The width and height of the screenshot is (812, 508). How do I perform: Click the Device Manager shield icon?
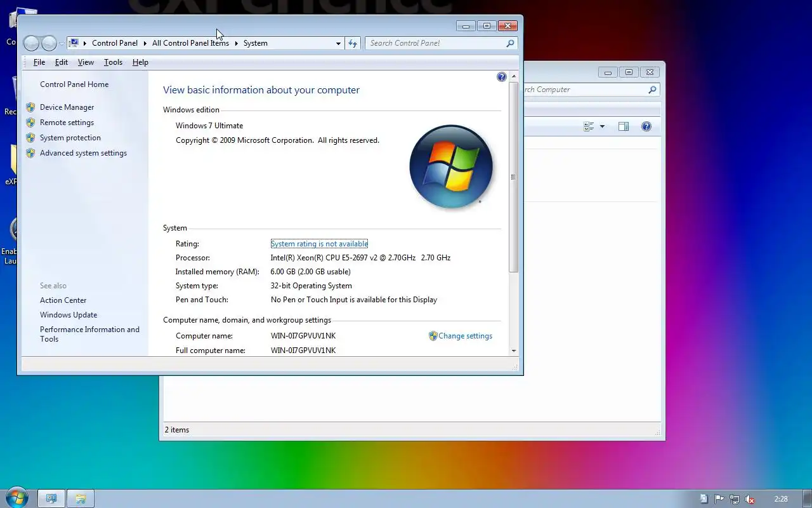(30, 107)
